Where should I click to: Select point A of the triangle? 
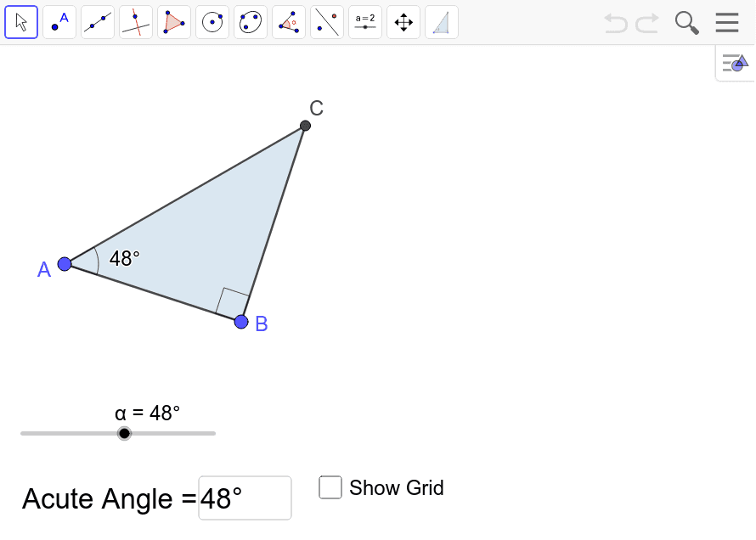[x=65, y=264]
